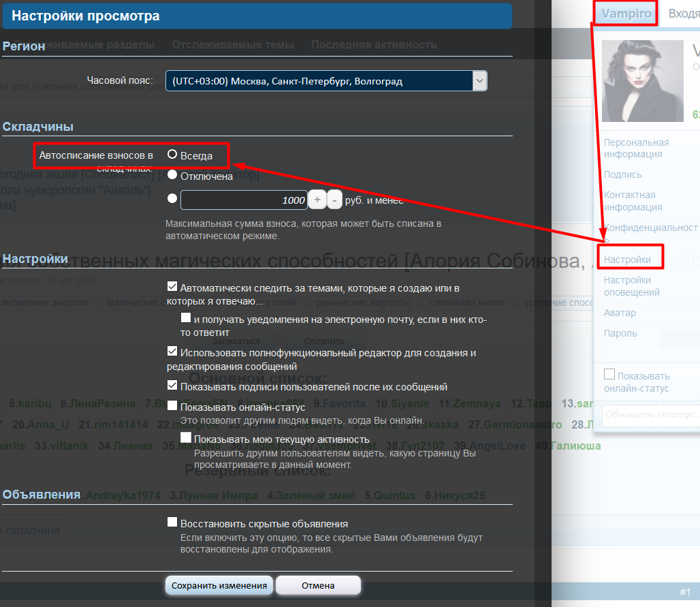Increase the amount with the plus button
Screen dimensions: 700x607
click(x=317, y=200)
